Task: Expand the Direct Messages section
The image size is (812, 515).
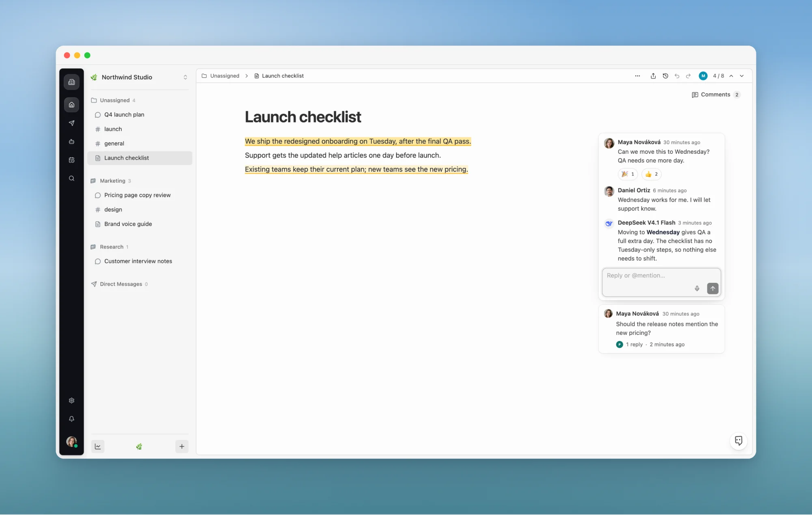Action: pos(119,284)
